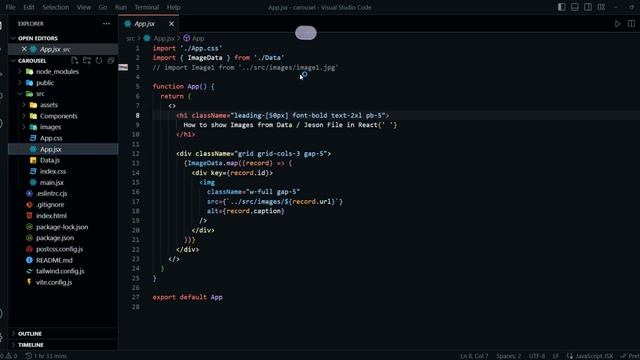Click on the export default App line
This screenshot has height=360, width=640.
[x=187, y=297]
